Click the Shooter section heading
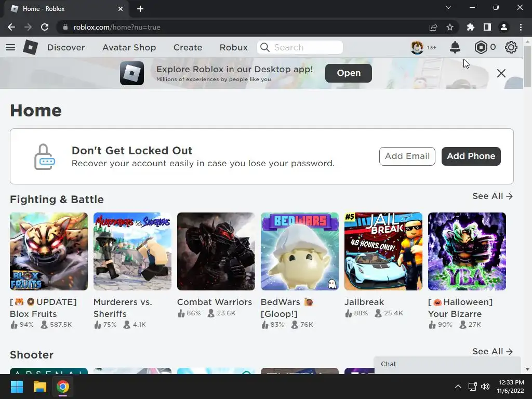 [x=32, y=355]
